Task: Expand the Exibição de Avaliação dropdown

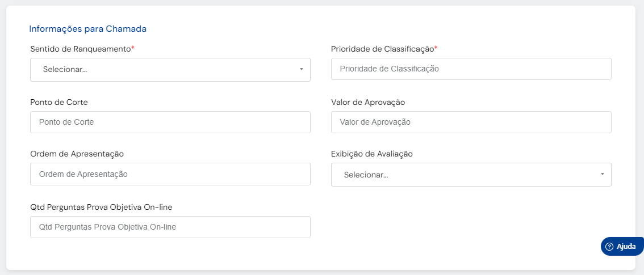Action: (x=471, y=175)
